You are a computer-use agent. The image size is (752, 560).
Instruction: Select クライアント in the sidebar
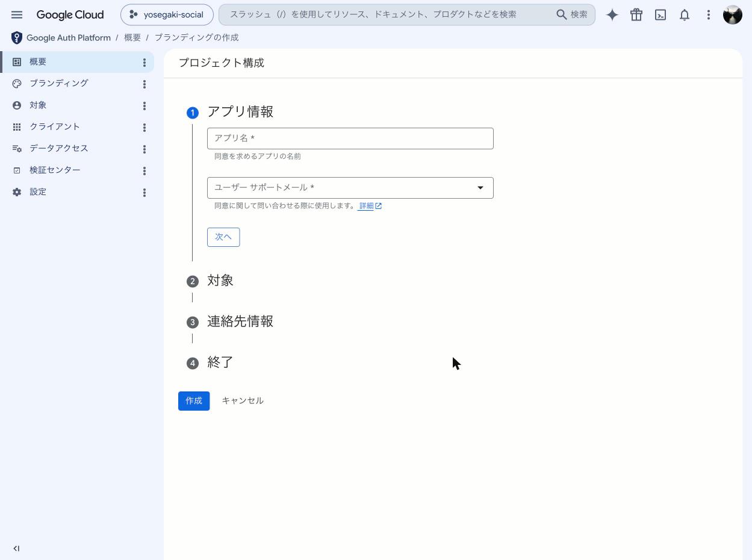pyautogui.click(x=77, y=127)
